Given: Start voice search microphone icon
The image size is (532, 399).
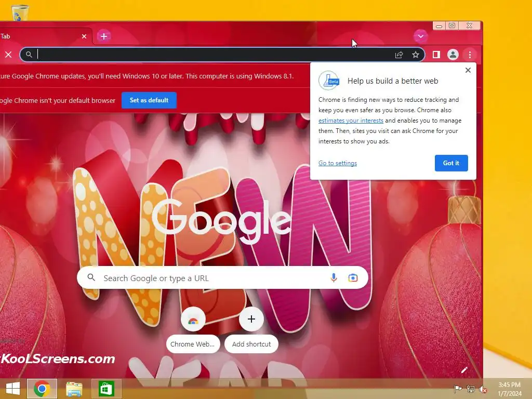Looking at the screenshot, I should point(334,278).
